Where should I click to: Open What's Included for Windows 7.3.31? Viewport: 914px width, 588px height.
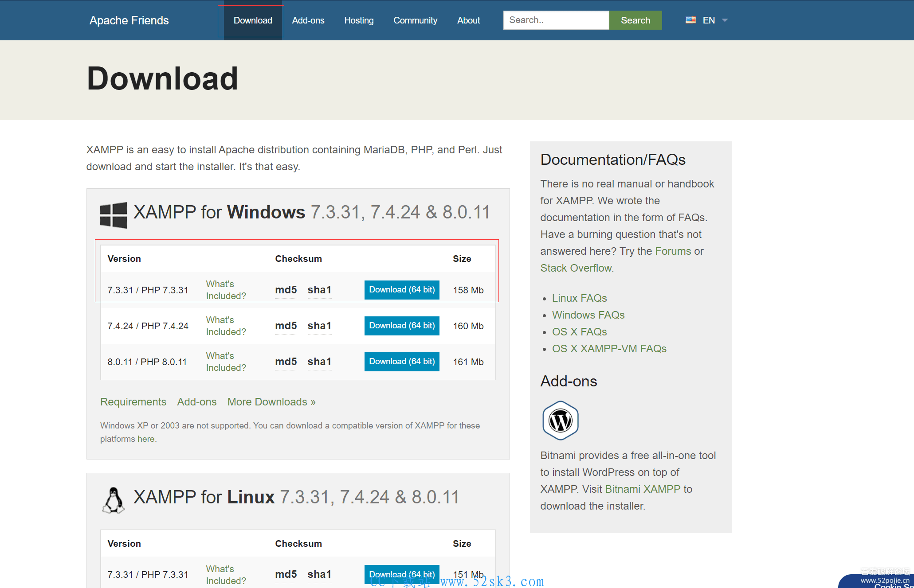(x=226, y=290)
